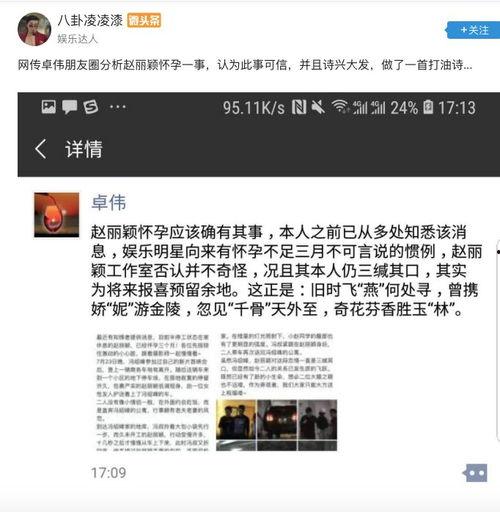This screenshot has height=512, width=500.
Task: Open the photo of car at night
Action: coord(277,420)
